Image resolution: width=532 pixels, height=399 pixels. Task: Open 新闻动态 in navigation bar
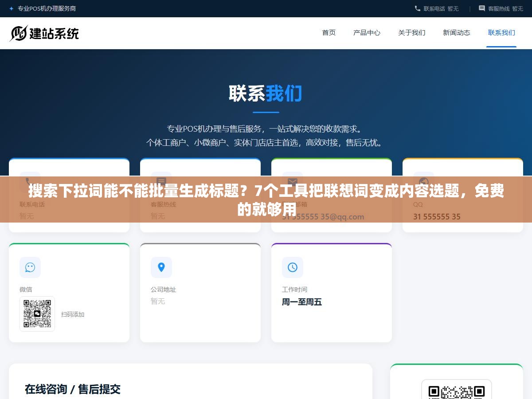pyautogui.click(x=457, y=33)
